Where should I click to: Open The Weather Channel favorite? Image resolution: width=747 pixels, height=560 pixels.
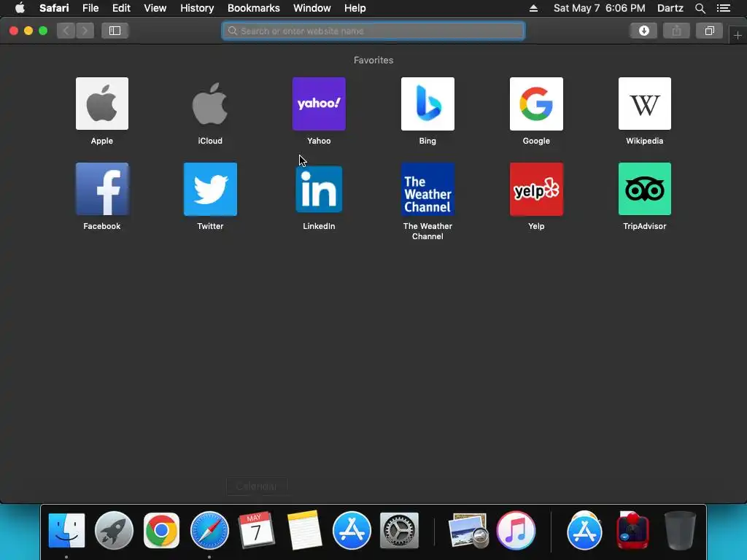point(427,189)
